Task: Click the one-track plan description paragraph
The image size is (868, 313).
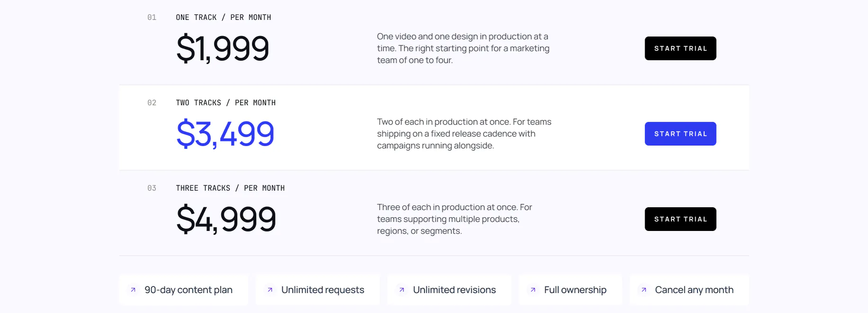Action: [x=463, y=48]
